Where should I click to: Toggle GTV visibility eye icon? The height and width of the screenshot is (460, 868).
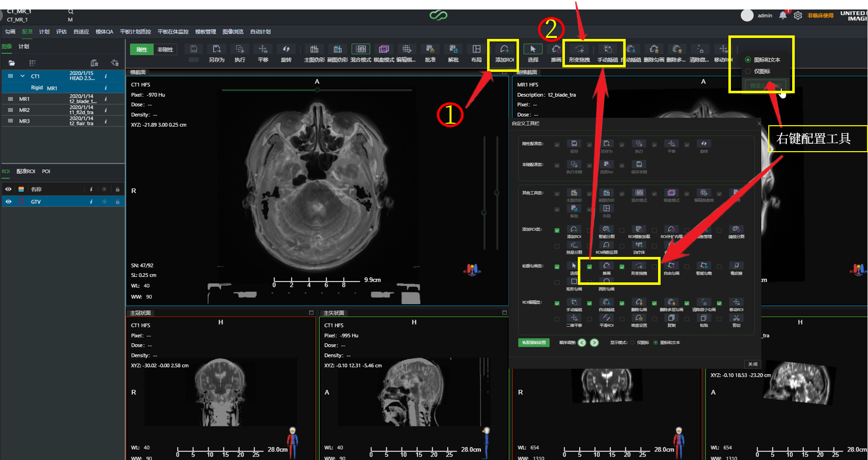pyautogui.click(x=8, y=202)
